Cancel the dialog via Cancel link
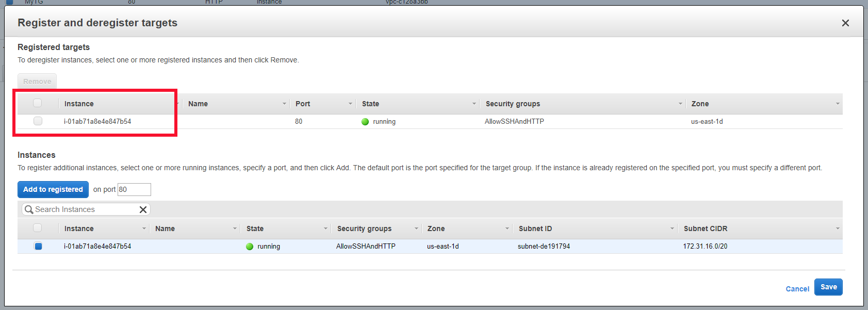The height and width of the screenshot is (310, 868). pos(797,289)
